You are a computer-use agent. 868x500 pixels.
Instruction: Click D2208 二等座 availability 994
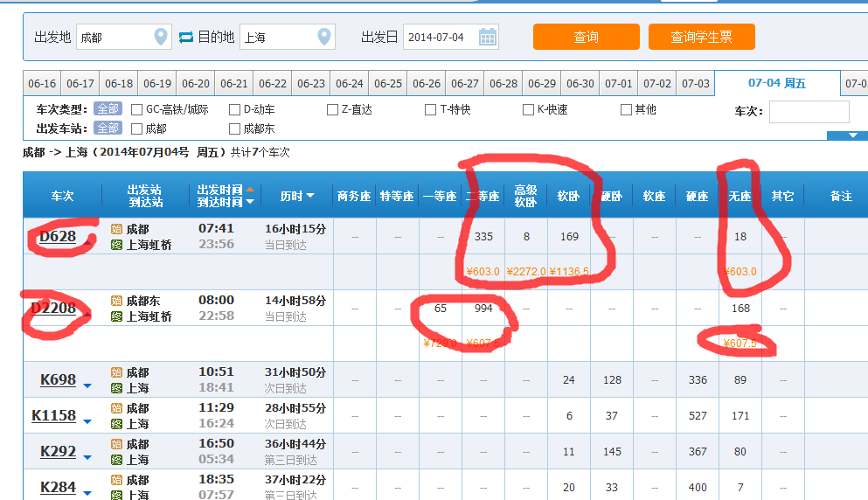tap(483, 309)
